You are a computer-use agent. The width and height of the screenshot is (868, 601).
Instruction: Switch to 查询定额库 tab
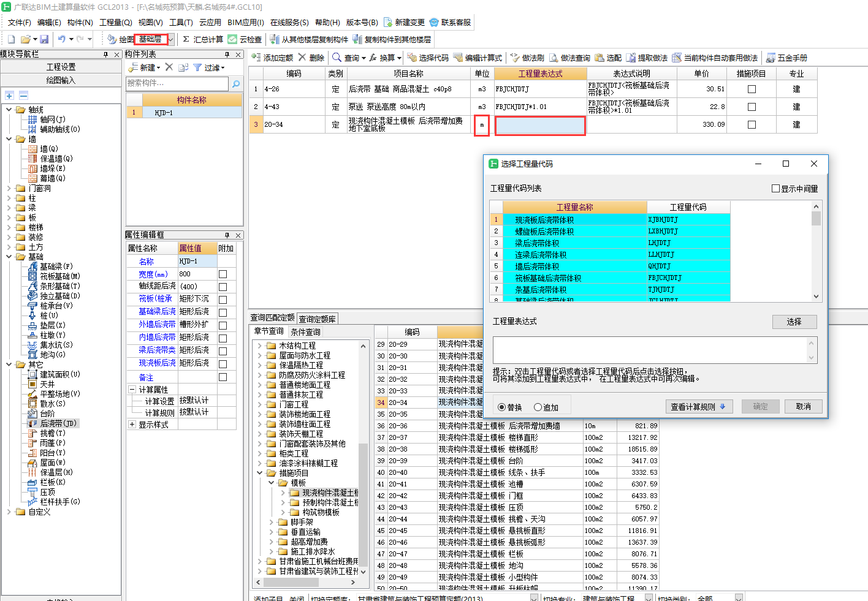(x=318, y=319)
